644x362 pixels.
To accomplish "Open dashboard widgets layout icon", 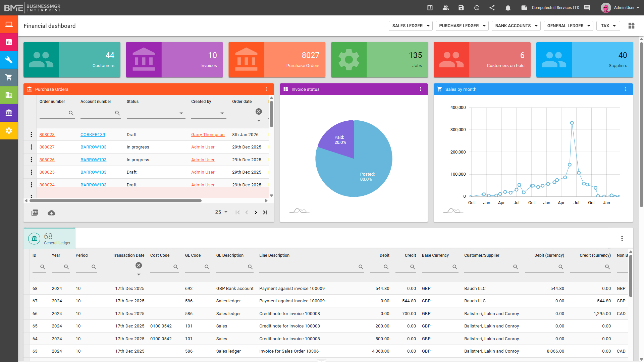I will click(x=631, y=26).
